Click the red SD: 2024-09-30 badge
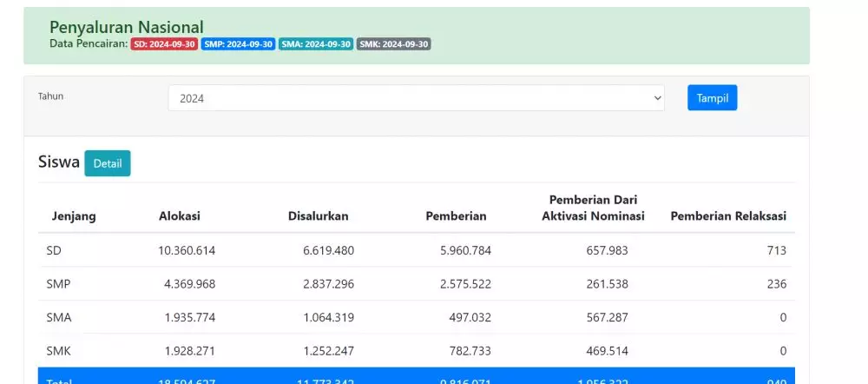Screen dimensions: 868x384 [x=164, y=44]
